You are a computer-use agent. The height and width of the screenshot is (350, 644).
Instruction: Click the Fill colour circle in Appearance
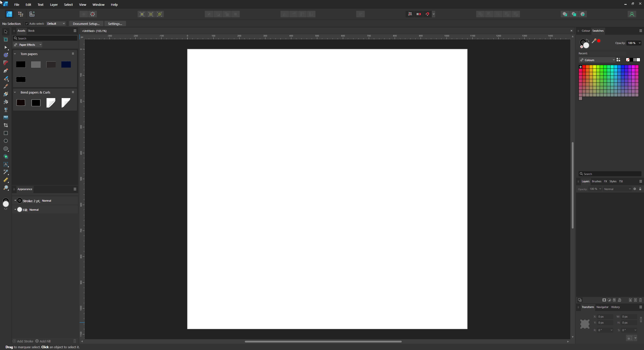click(20, 209)
